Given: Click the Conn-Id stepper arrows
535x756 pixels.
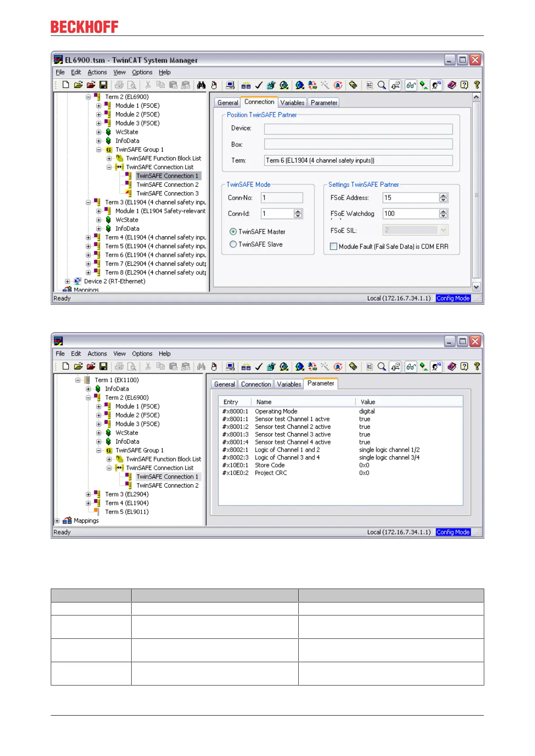Looking at the screenshot, I should 298,214.
